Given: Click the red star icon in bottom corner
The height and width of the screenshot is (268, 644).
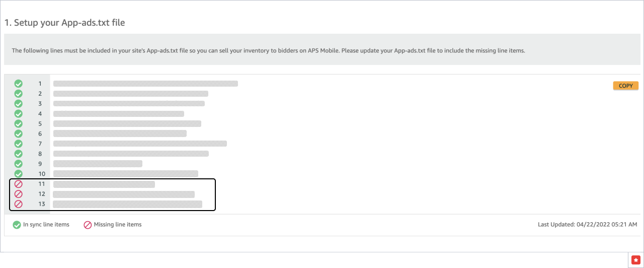Looking at the screenshot, I should tap(635, 259).
